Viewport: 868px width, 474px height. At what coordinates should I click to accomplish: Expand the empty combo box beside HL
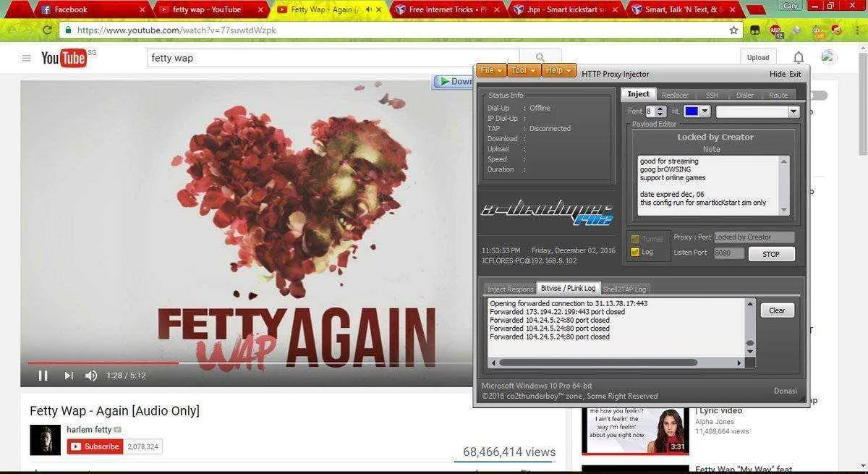point(793,111)
